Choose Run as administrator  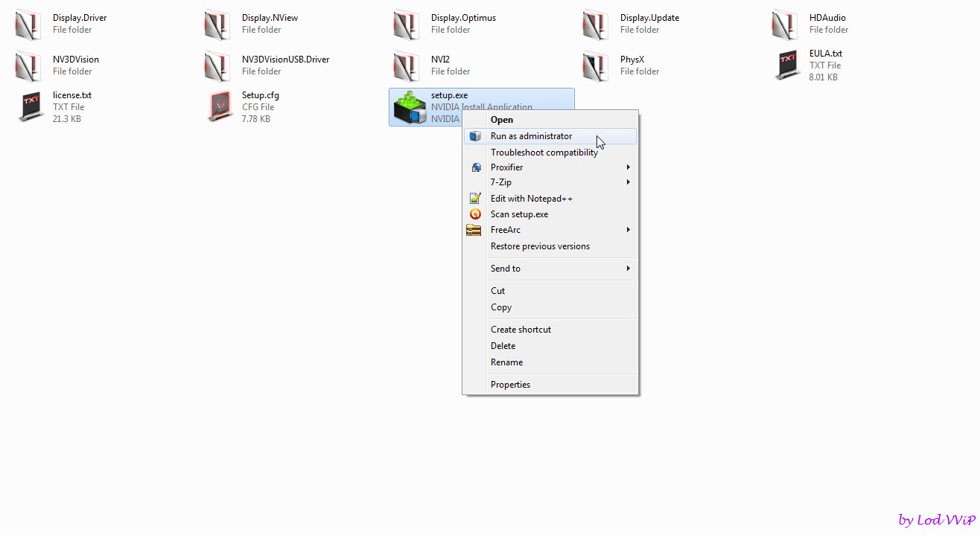click(x=550, y=136)
